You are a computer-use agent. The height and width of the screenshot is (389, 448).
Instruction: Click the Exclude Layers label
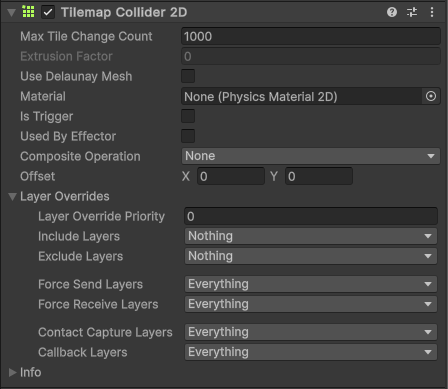click(x=80, y=256)
